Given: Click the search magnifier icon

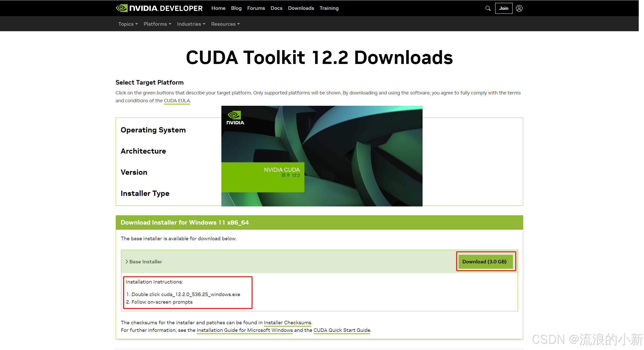Looking at the screenshot, I should click(x=488, y=8).
